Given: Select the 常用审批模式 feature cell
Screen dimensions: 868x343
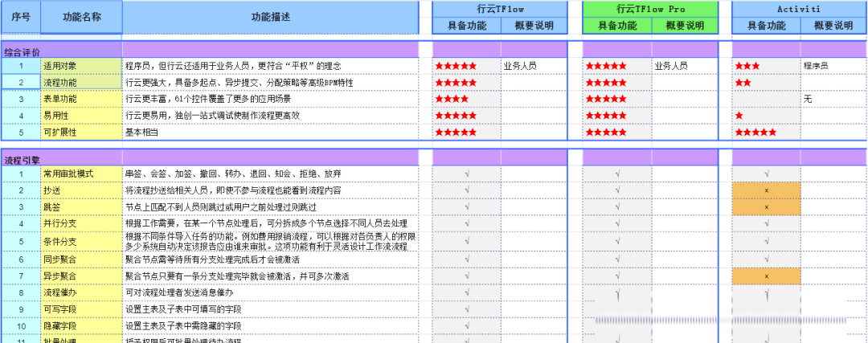Looking at the screenshot, I should (81, 174).
